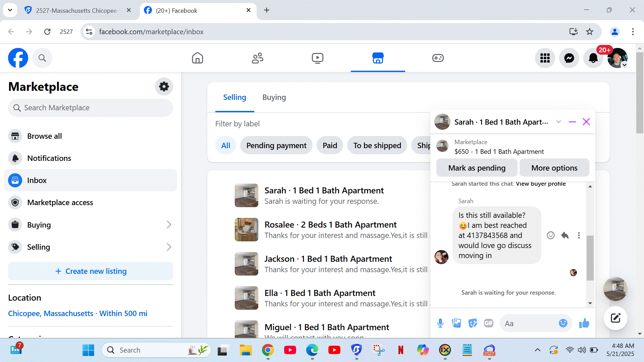Open Marketplace settings gear icon
The height and width of the screenshot is (362, 644).
click(x=164, y=86)
